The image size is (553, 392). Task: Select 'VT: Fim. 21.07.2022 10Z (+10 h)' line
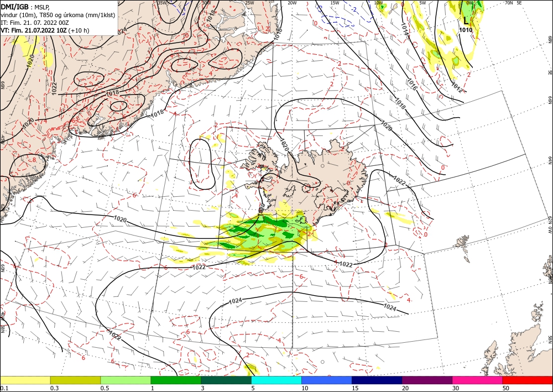pyautogui.click(x=45, y=30)
